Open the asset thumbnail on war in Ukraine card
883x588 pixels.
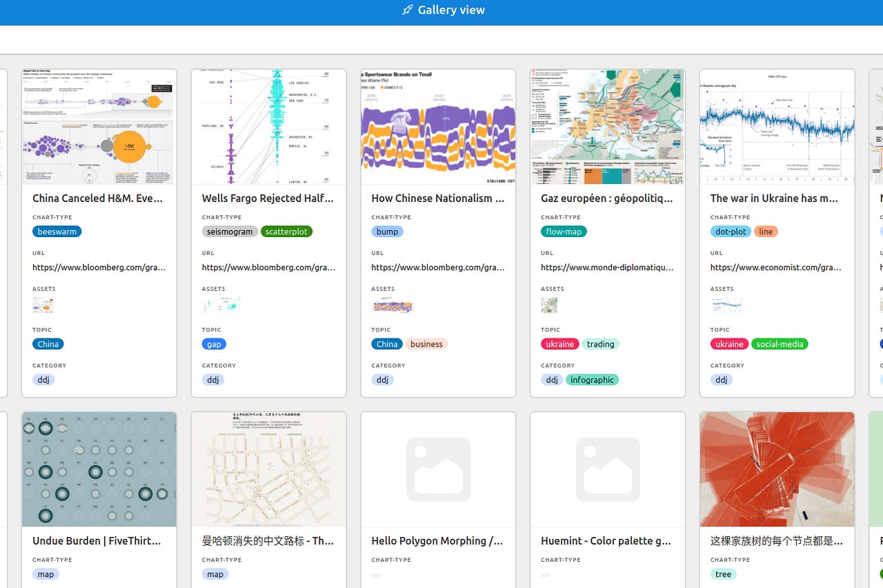pyautogui.click(x=727, y=305)
